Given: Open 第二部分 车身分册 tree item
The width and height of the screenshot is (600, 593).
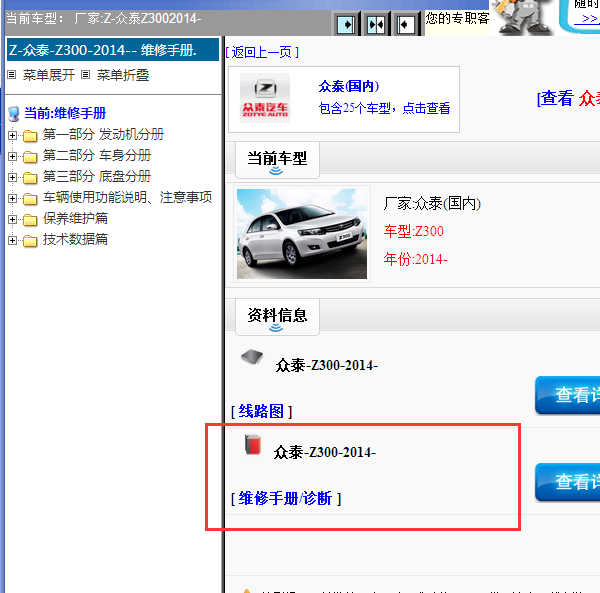Looking at the screenshot, I should tap(97, 155).
